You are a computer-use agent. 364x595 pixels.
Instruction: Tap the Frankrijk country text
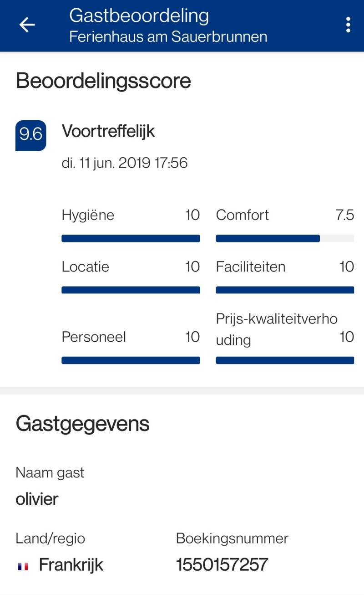click(71, 565)
